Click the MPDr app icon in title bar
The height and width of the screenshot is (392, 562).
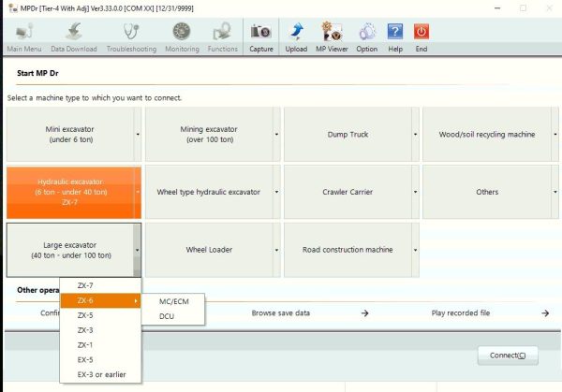coord(13,8)
